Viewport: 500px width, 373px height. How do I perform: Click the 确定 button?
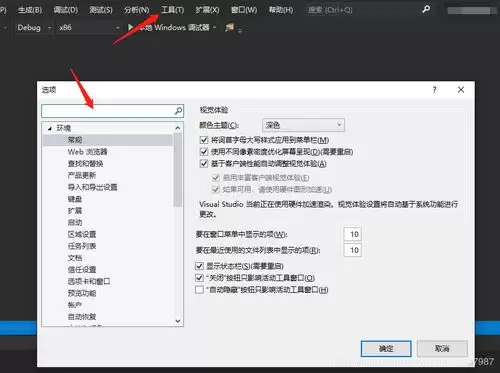pos(386,349)
